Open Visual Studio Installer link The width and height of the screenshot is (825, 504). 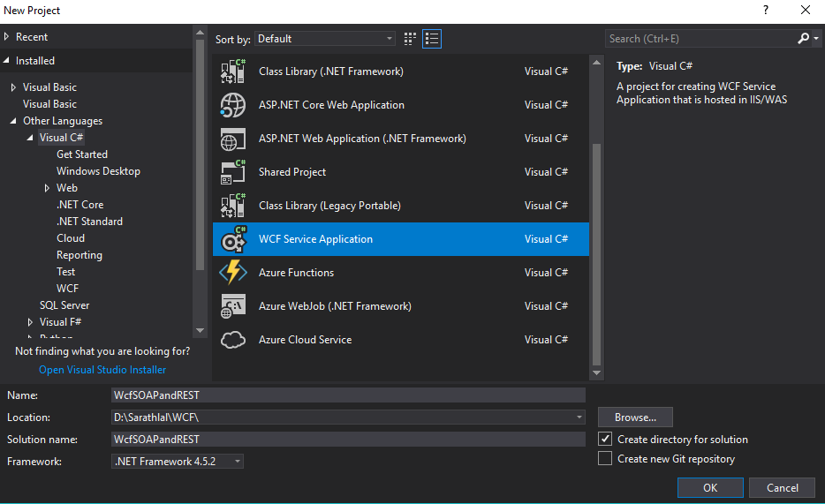click(102, 370)
